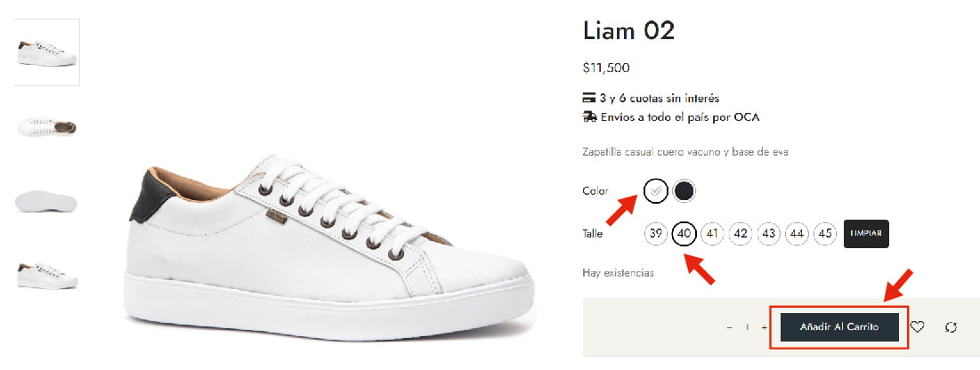Image resolution: width=980 pixels, height=370 pixels.
Task: Pick size 43
Action: pos(769,234)
